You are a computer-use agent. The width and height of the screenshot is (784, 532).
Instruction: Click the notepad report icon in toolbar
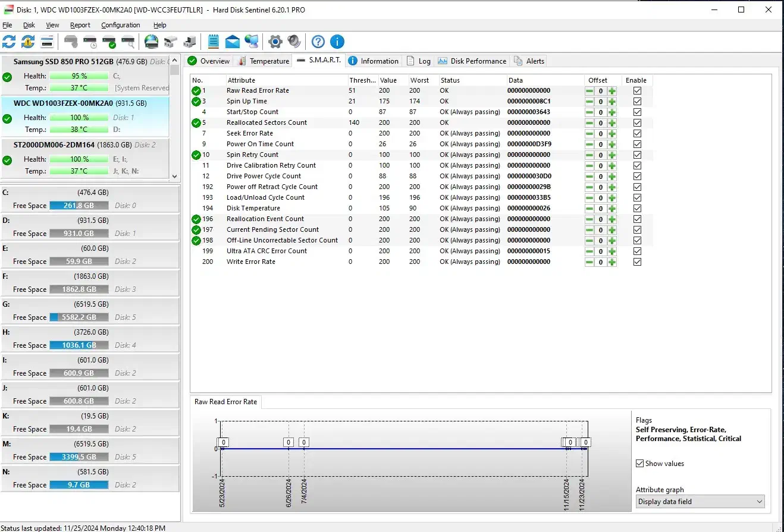click(x=214, y=42)
